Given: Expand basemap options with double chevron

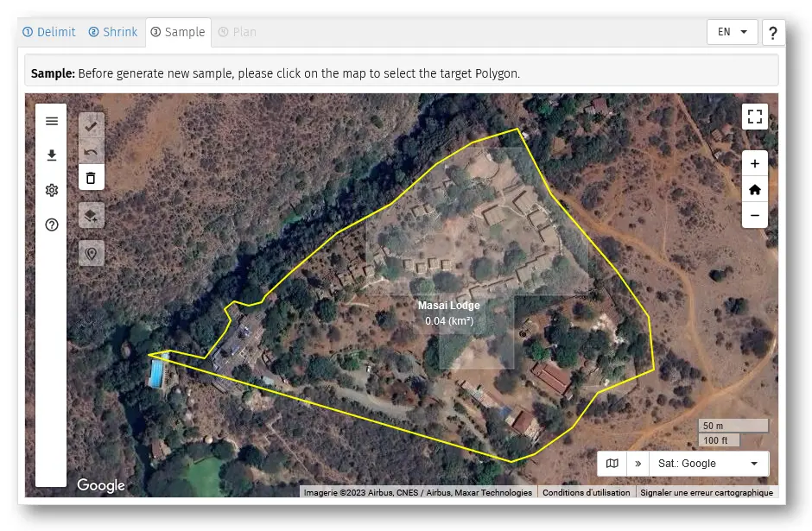Looking at the screenshot, I should [638, 464].
